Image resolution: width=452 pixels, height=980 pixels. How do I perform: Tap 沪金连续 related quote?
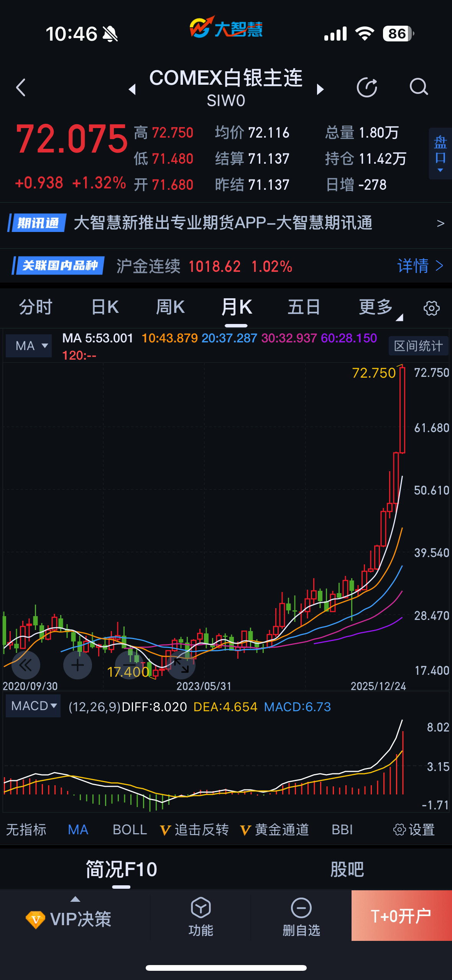point(204,266)
